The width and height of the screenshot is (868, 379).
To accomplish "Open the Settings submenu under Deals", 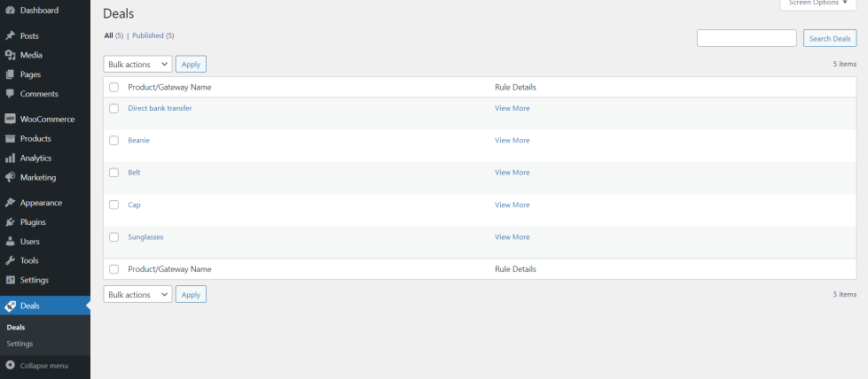I will click(20, 344).
